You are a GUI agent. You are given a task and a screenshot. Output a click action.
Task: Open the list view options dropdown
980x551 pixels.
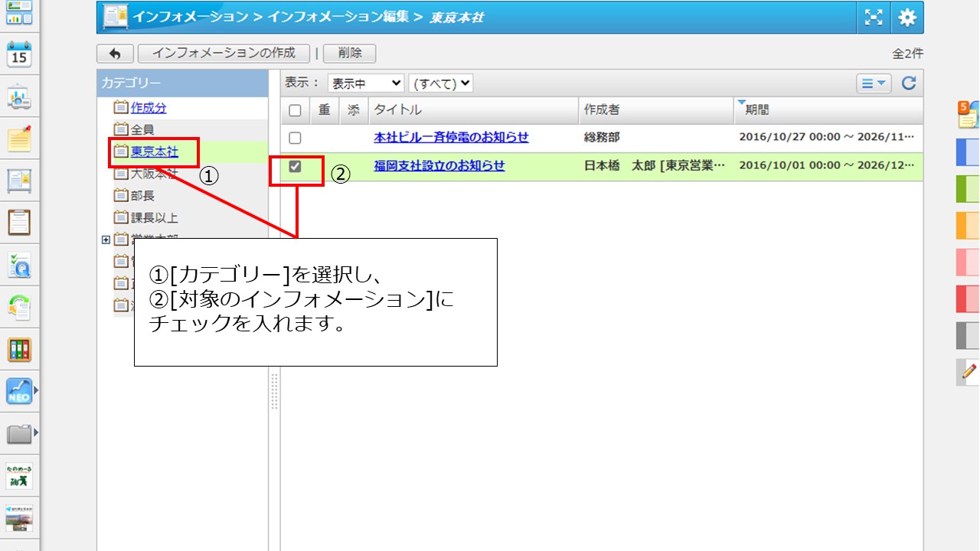[x=874, y=83]
